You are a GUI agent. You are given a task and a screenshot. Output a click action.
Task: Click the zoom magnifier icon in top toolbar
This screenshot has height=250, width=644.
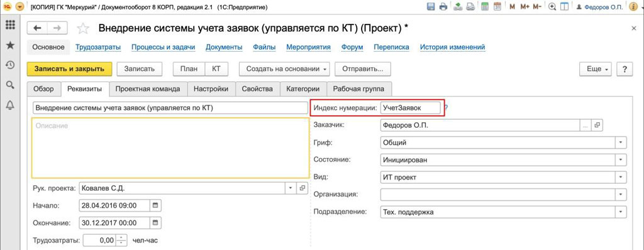pyautogui.click(x=552, y=6)
